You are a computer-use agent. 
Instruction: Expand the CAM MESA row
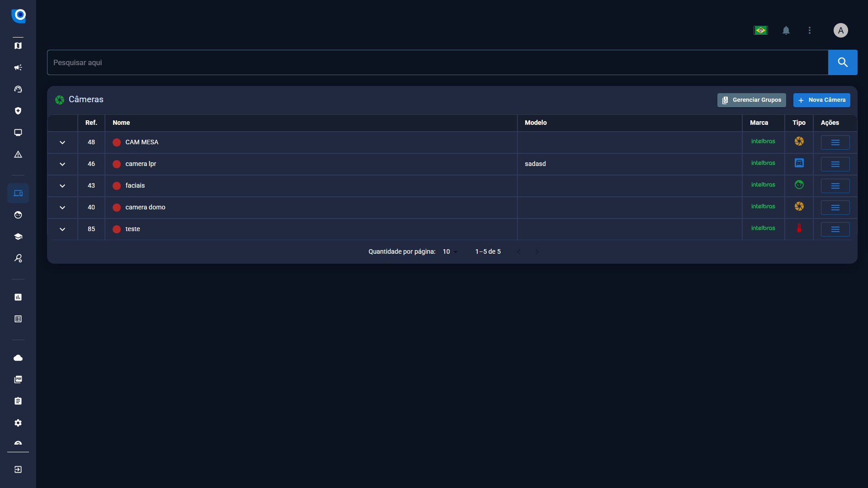62,142
